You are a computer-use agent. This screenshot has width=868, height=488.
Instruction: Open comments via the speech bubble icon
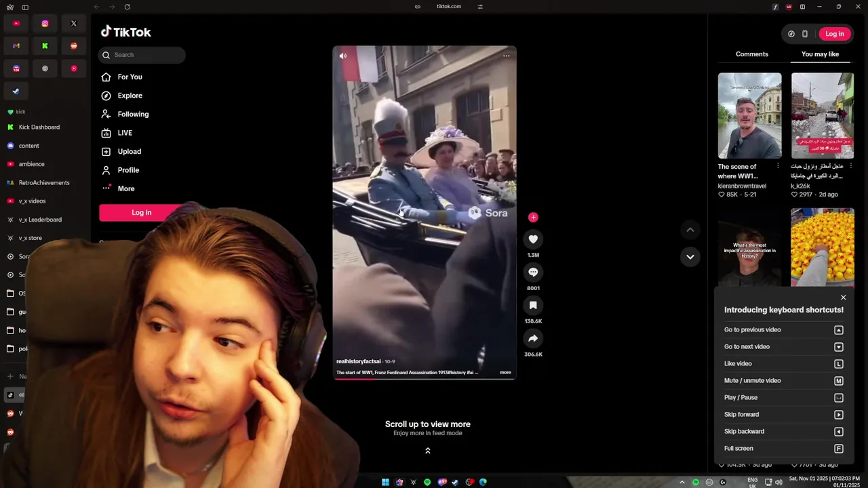click(533, 272)
